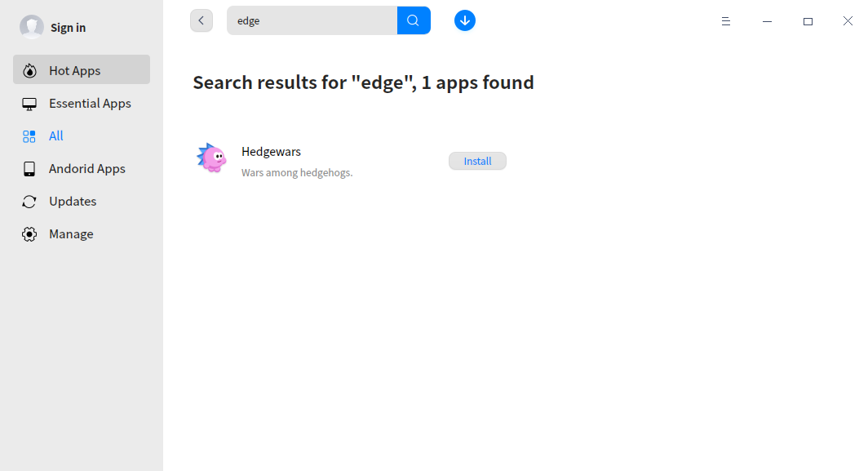Select the Manage sidebar entry
This screenshot has height=471, width=868.
coord(70,233)
